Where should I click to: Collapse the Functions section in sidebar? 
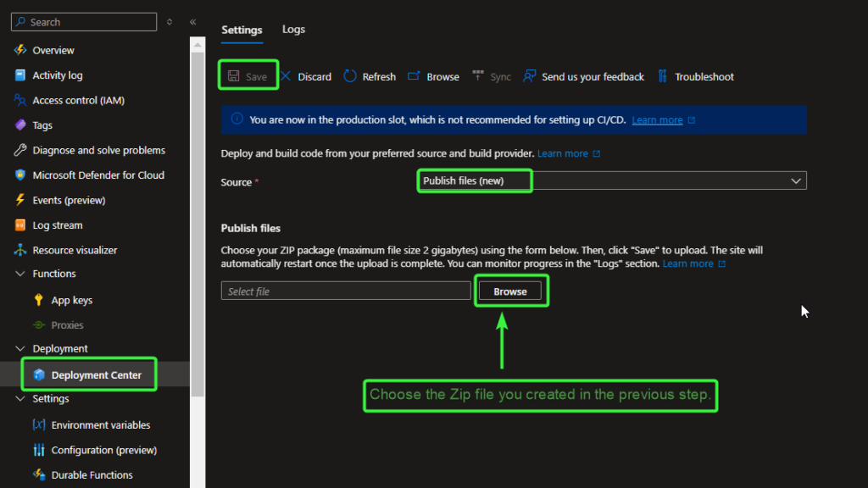pyautogui.click(x=20, y=274)
